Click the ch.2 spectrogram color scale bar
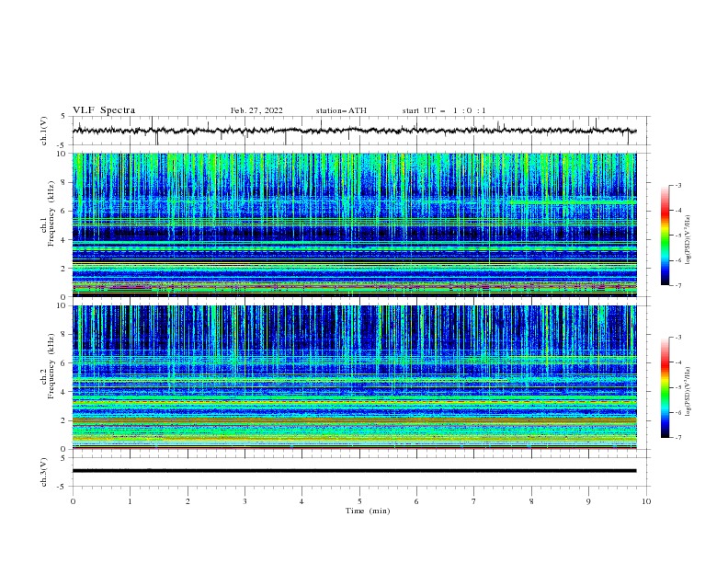Image resolution: width=728 pixels, height=563 pixels. click(x=665, y=387)
